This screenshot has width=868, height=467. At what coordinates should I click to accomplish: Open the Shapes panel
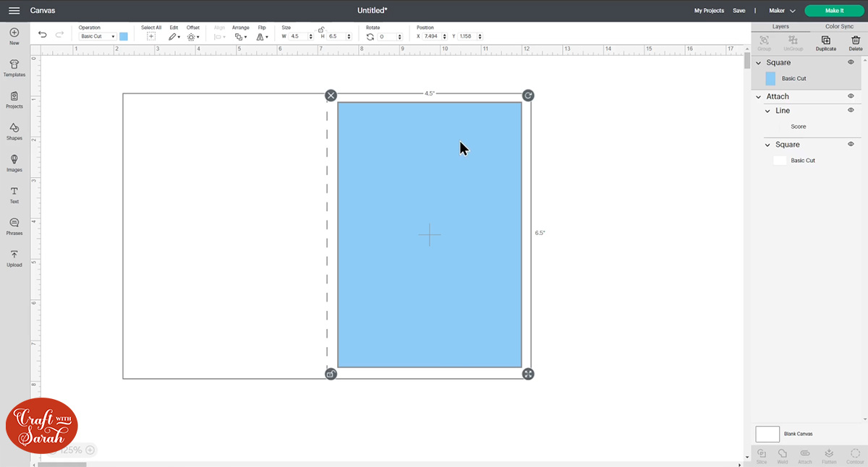14,132
